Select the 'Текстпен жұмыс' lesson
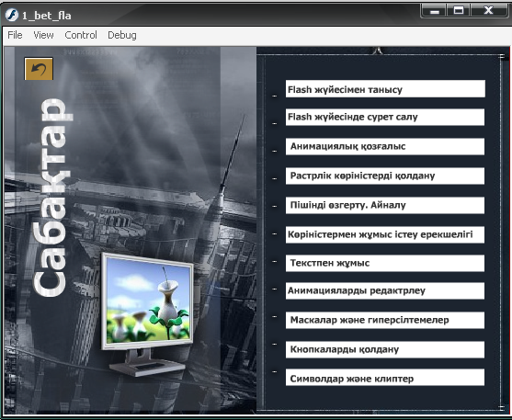Image resolution: width=512 pixels, height=420 pixels. click(385, 263)
